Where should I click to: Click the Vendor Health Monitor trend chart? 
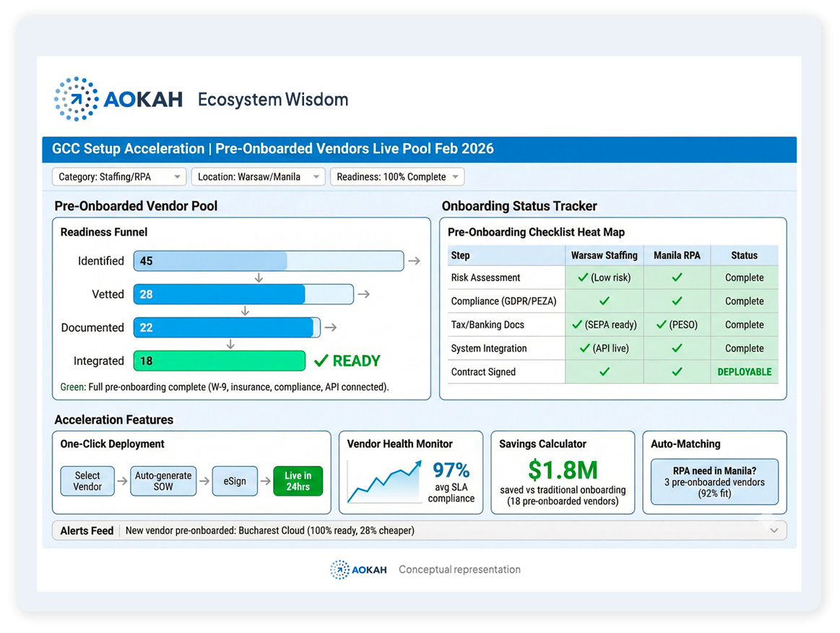[384, 481]
